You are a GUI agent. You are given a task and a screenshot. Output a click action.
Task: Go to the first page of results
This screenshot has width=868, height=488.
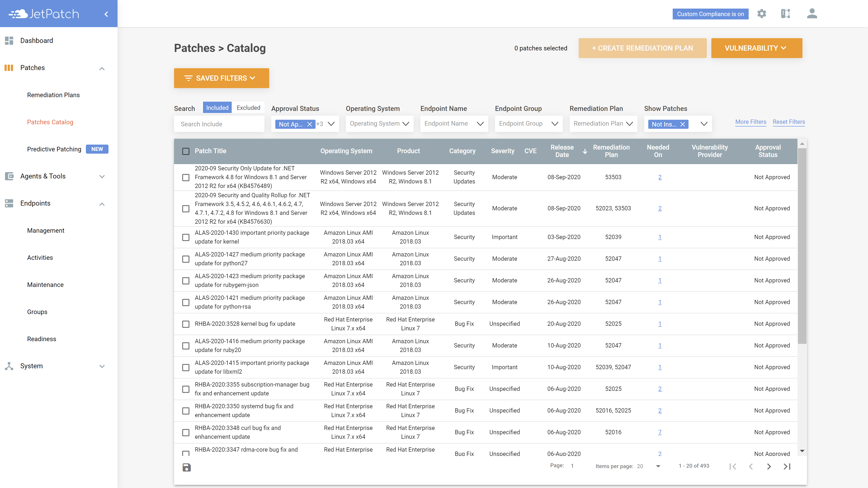coord(733,467)
